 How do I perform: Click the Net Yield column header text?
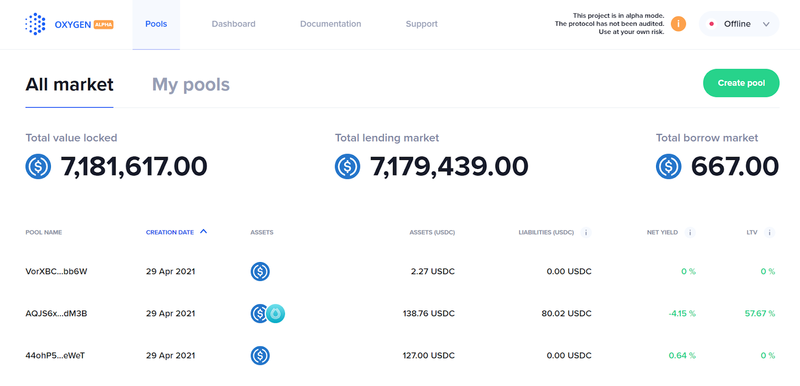point(662,233)
